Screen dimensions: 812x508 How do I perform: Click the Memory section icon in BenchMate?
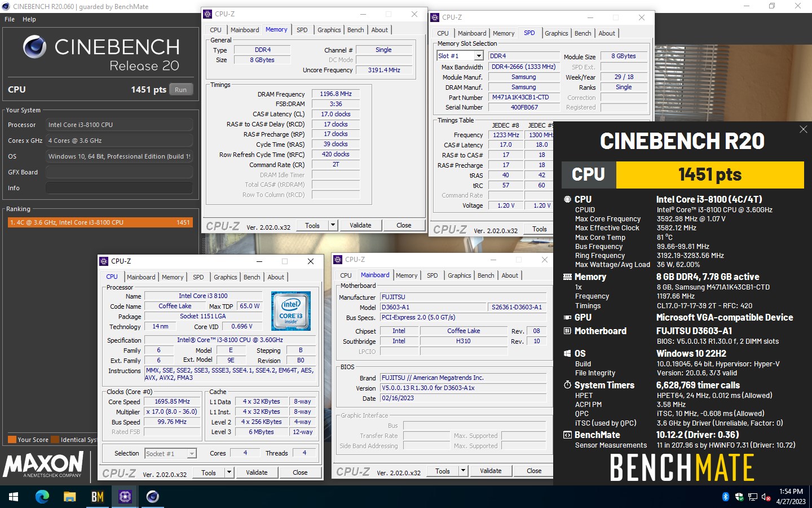click(567, 277)
